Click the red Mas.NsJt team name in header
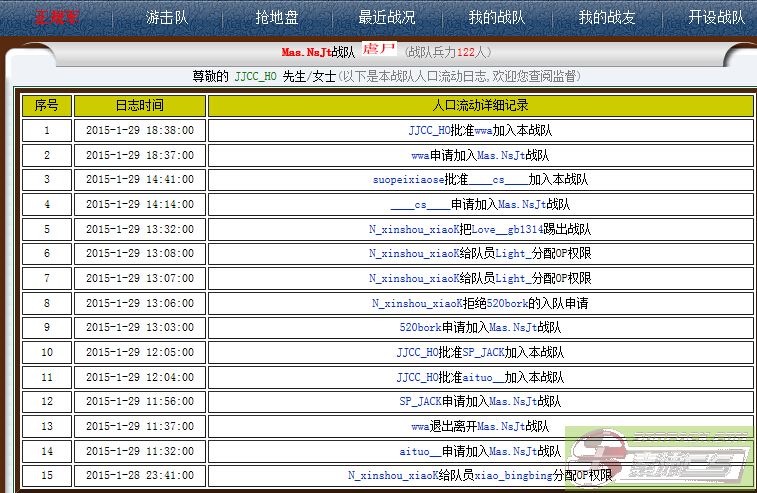757x493 pixels. coord(306,51)
